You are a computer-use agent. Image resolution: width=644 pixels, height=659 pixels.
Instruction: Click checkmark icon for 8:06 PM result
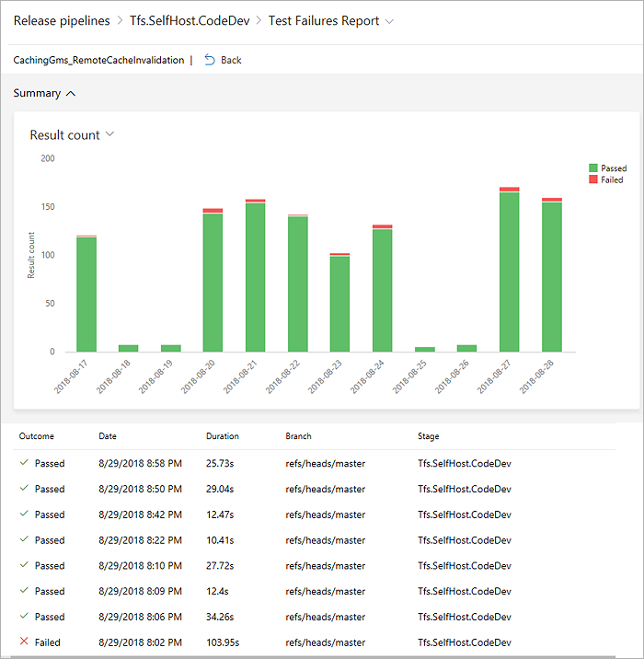[x=23, y=617]
